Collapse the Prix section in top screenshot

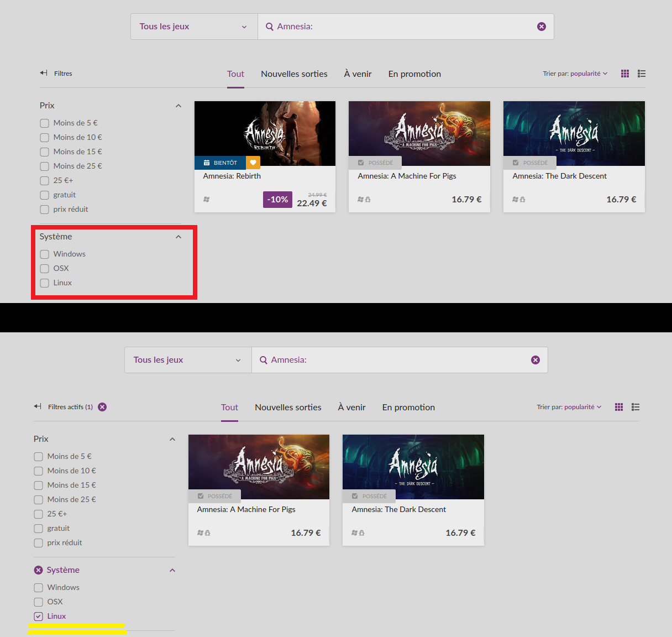point(179,106)
